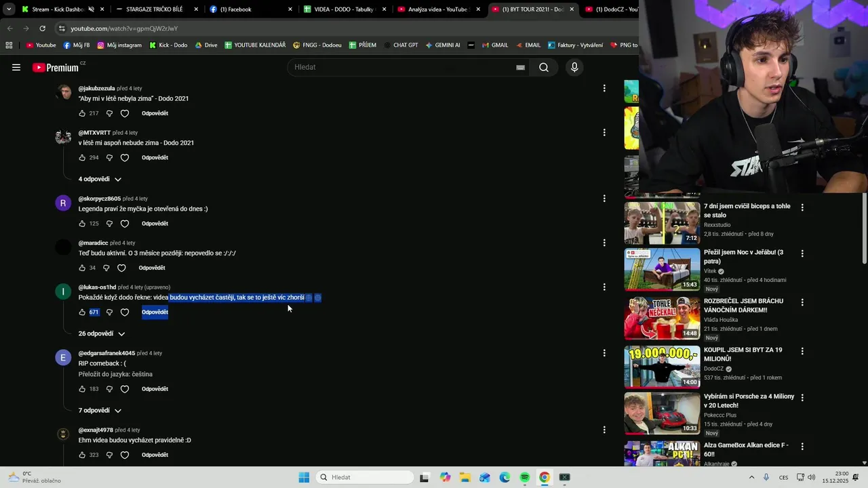The image size is (868, 488).
Task: Start voice search with microphone icon
Action: coord(574,67)
